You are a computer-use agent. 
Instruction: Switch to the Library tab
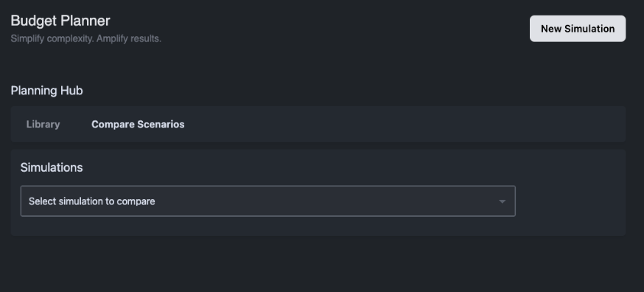[x=43, y=124]
